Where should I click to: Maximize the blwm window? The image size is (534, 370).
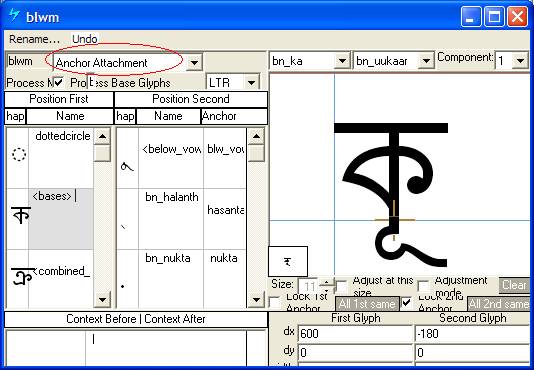(x=494, y=16)
